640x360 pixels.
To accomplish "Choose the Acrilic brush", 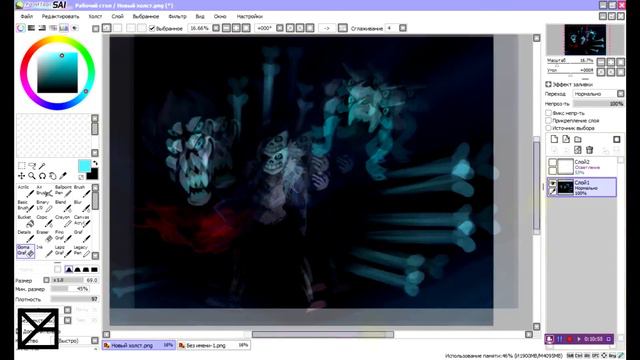I will (25, 191).
